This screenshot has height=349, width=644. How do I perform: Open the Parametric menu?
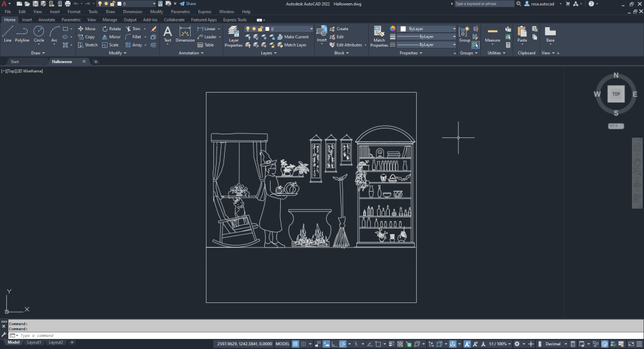181,11
